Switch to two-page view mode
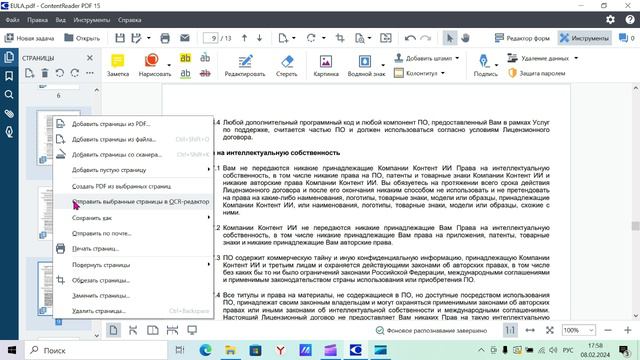Image resolution: width=640 pixels, height=360 pixels. click(x=153, y=330)
